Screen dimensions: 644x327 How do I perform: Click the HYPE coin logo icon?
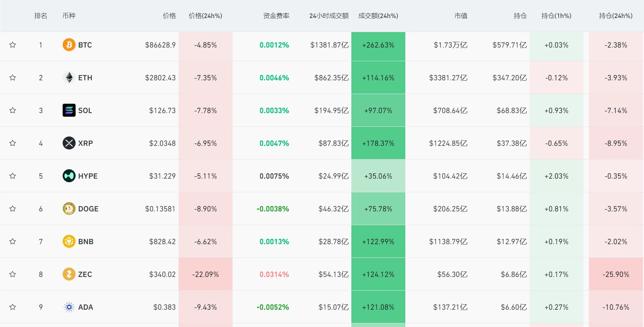[69, 176]
